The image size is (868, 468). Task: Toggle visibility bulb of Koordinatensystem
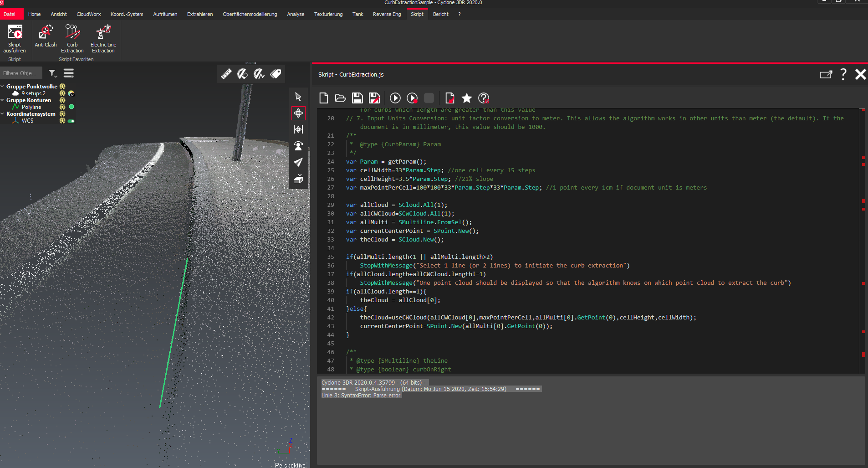[62, 114]
